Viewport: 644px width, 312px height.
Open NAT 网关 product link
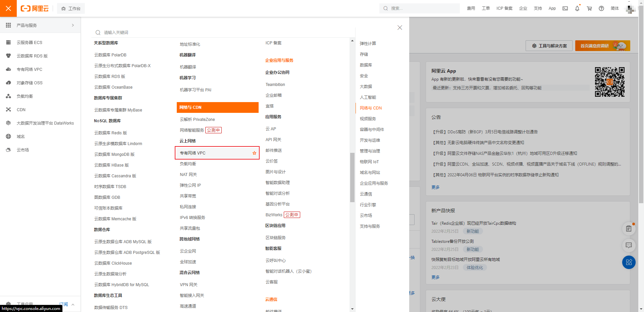[188, 175]
